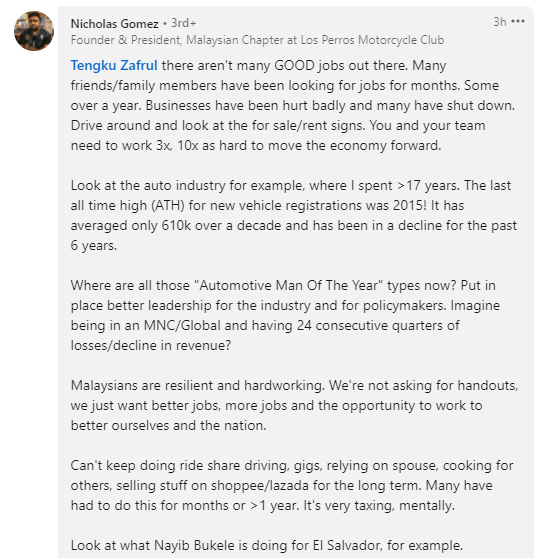The height and width of the screenshot is (558, 537).
Task: Click the 3rd+ connection degree label
Action: pos(184,23)
